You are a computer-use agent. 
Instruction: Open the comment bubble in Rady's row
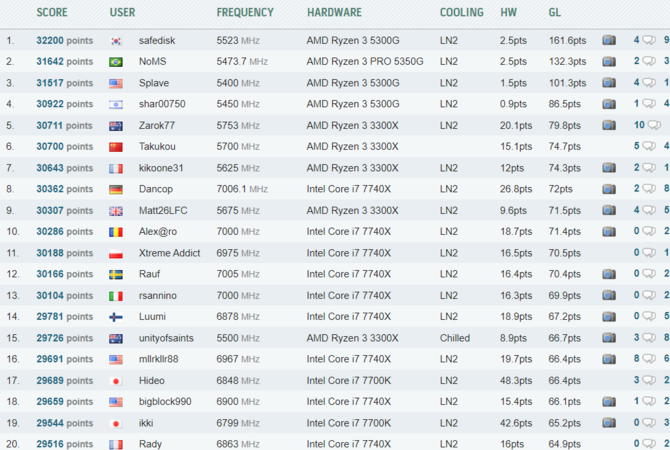point(649,444)
